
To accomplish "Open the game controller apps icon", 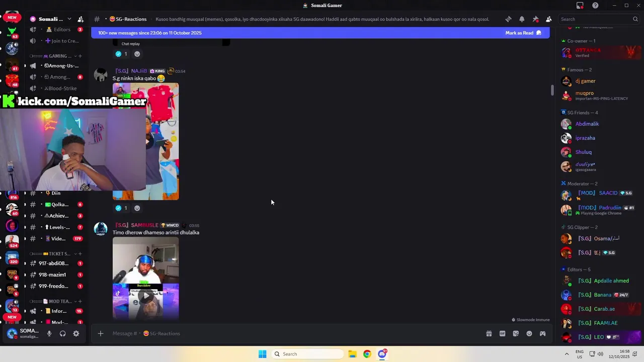I will pos(542,333).
